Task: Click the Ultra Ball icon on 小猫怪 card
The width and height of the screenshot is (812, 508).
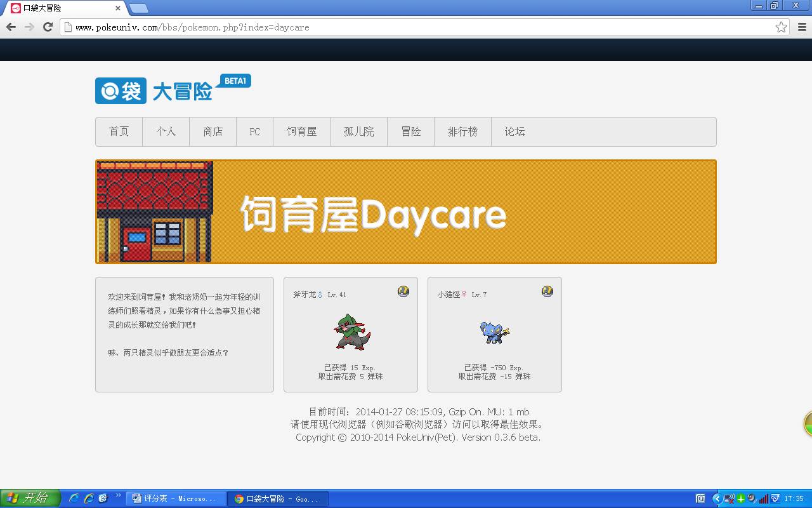Action: (x=547, y=291)
